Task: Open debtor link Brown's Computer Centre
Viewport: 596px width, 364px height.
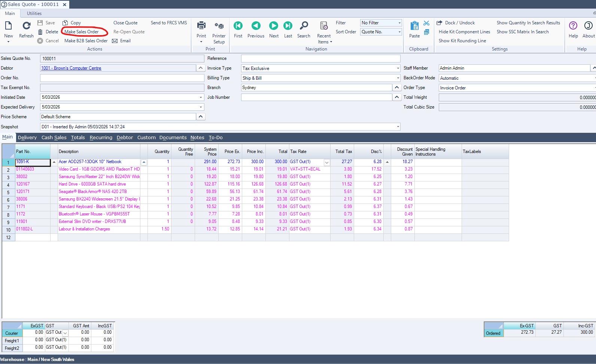Action: [x=71, y=68]
